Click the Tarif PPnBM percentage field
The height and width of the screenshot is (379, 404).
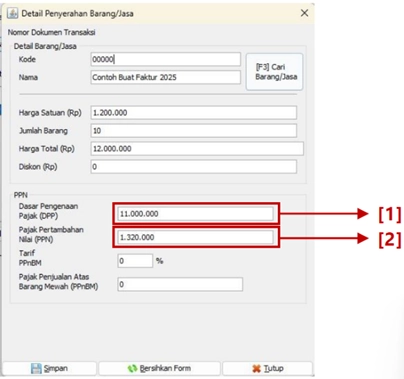(x=135, y=261)
